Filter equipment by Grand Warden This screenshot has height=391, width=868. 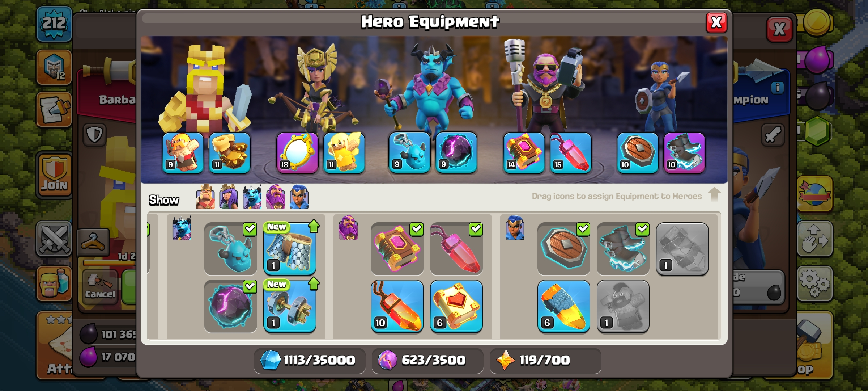(276, 197)
